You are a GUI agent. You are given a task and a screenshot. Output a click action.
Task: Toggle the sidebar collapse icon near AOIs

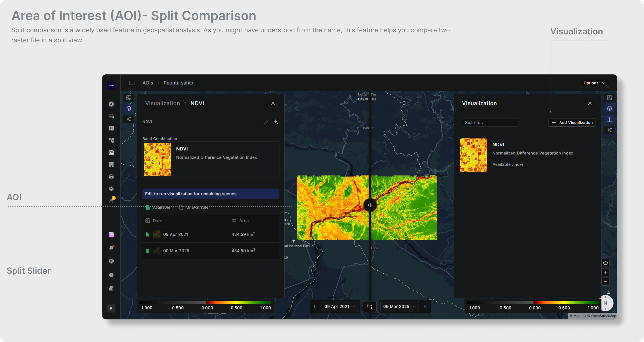[x=132, y=83]
